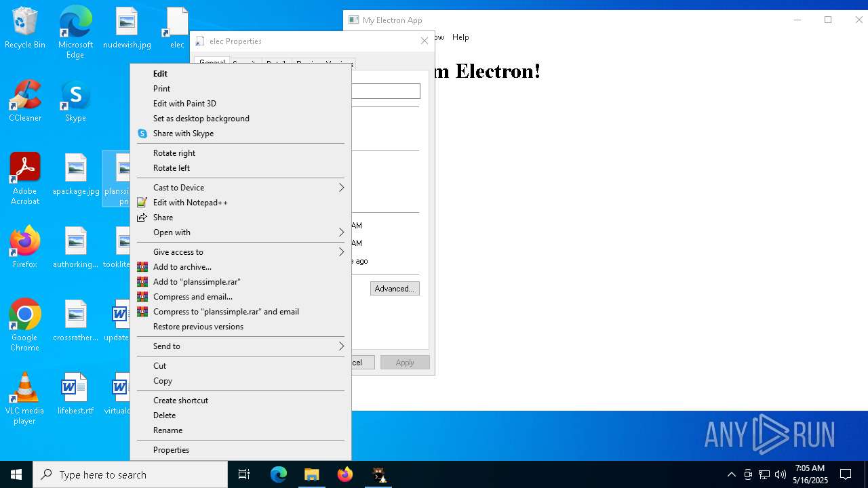The width and height of the screenshot is (868, 488).
Task: Select Set as desktop background
Action: (x=241, y=119)
